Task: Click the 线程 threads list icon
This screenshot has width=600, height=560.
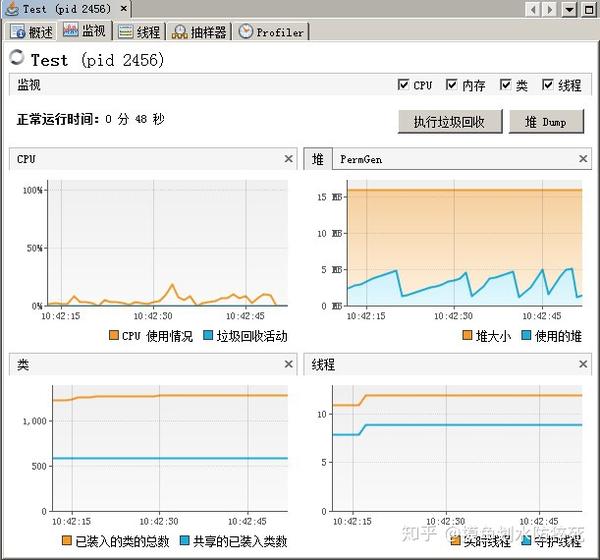Action: [126, 32]
